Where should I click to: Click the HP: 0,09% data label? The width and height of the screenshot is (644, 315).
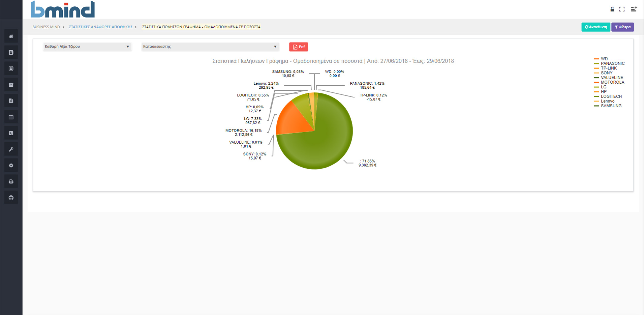click(x=255, y=109)
